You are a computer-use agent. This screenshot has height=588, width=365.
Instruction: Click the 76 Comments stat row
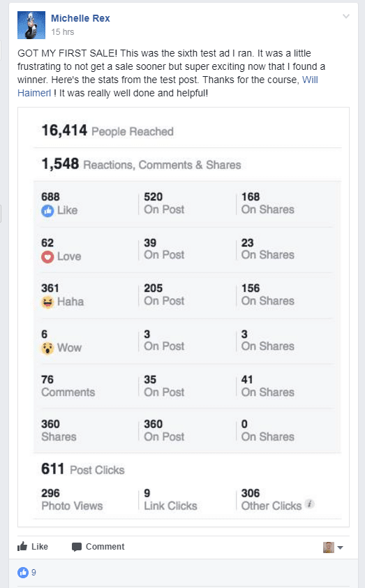187,386
